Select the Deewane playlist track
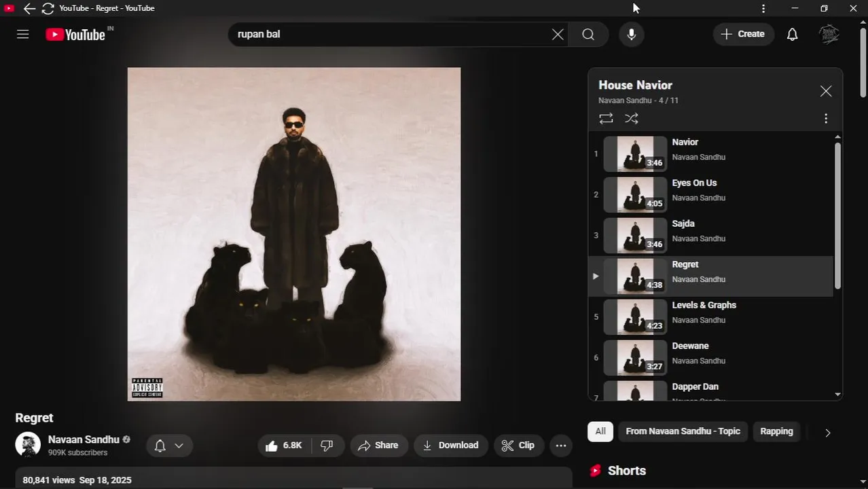Image resolution: width=868 pixels, height=489 pixels. 710,358
